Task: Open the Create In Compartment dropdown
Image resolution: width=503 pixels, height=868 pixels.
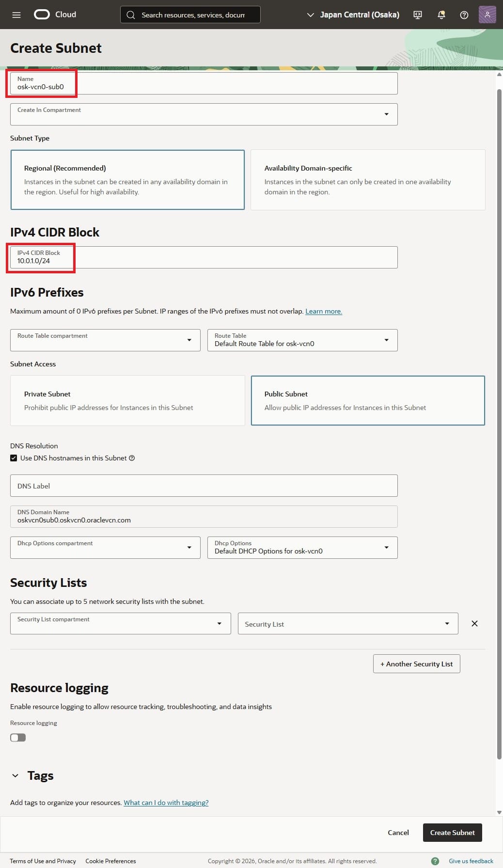Action: 386,114
